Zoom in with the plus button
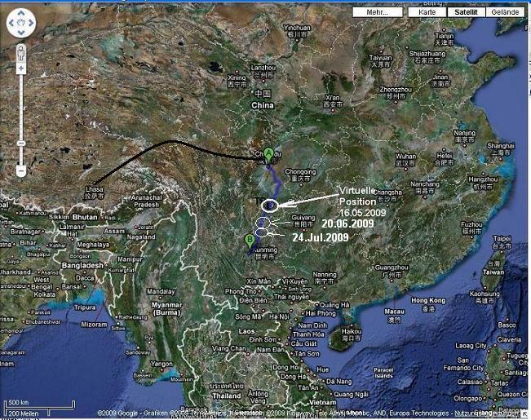Viewport: 531px width, 420px height. pyautogui.click(x=21, y=68)
